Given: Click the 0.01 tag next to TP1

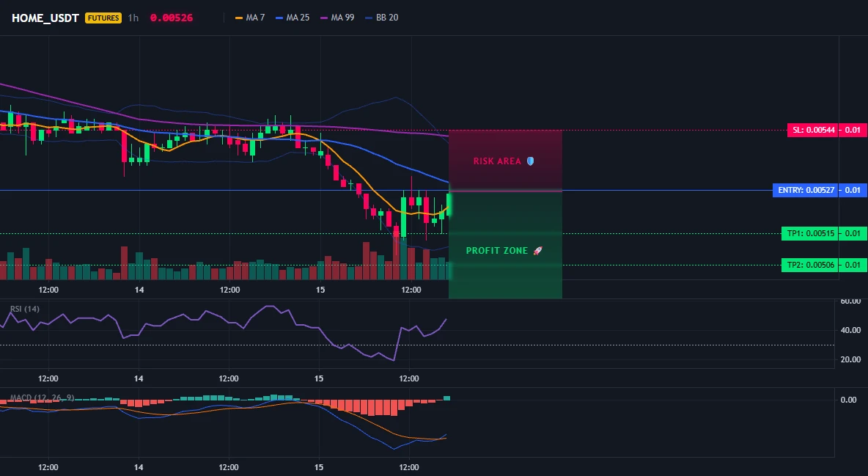Looking at the screenshot, I should 853,233.
